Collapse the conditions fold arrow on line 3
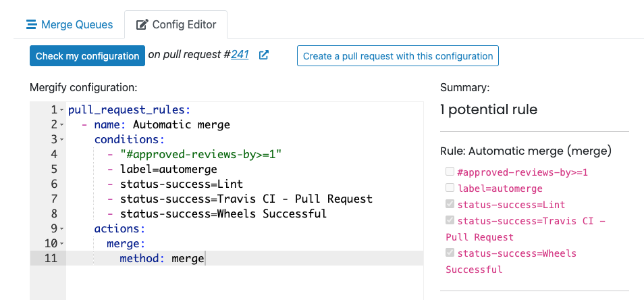644x300 pixels. (x=62, y=139)
